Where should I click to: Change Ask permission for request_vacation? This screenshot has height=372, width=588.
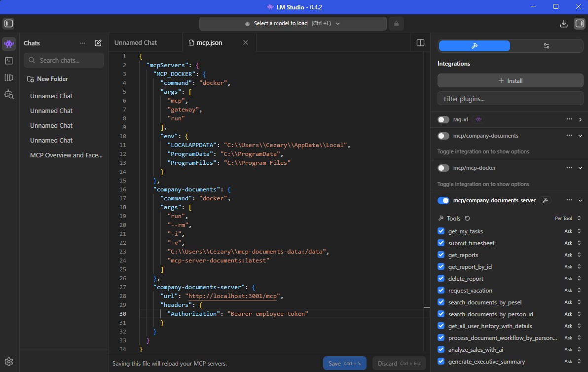(x=573, y=290)
